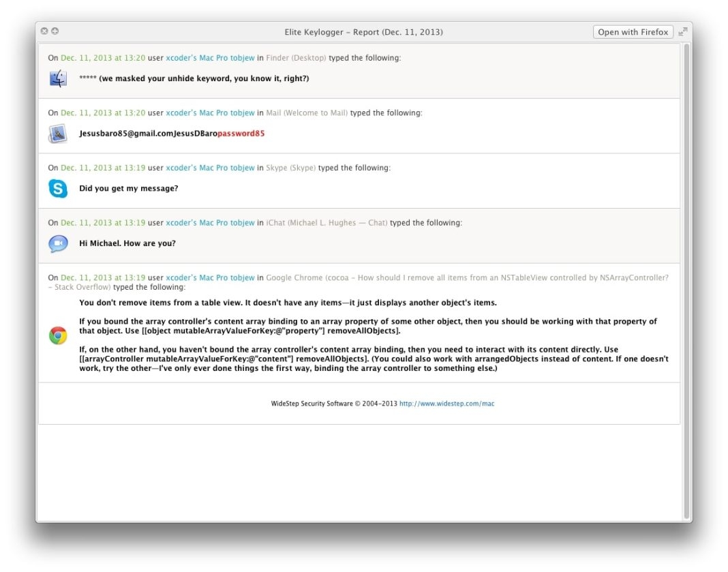Click the Google Chrome icon

[58, 335]
